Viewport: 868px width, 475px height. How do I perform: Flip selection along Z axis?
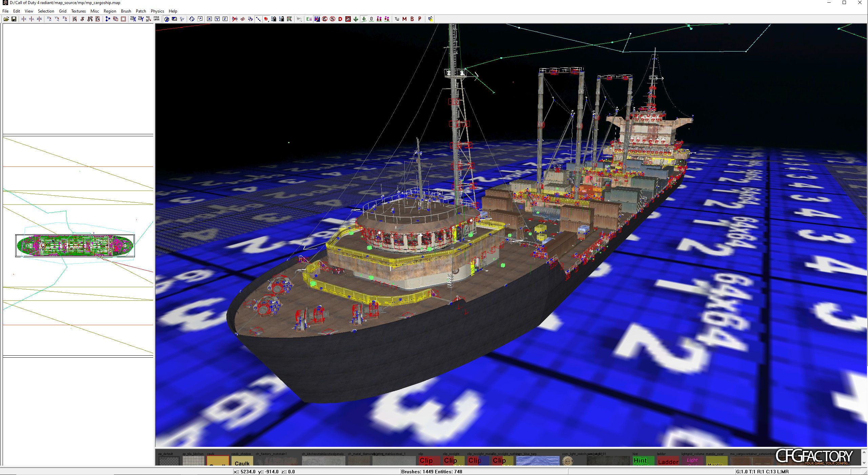tap(39, 19)
